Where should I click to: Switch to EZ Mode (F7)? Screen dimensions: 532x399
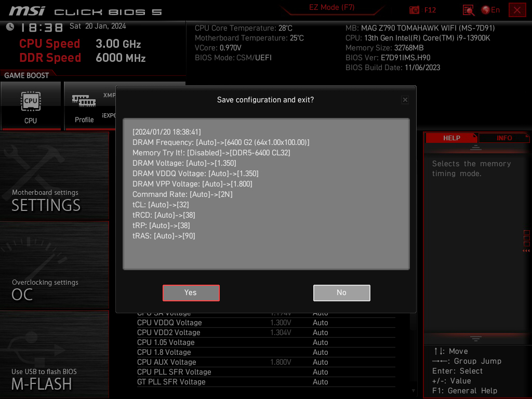coord(332,7)
